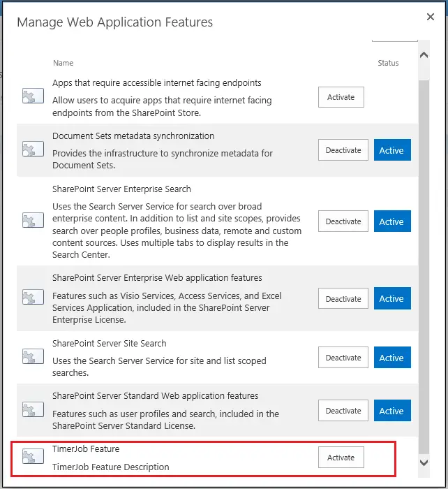The image size is (448, 489).
Task: Click the scrollbar down arrow
Action: [x=424, y=462]
